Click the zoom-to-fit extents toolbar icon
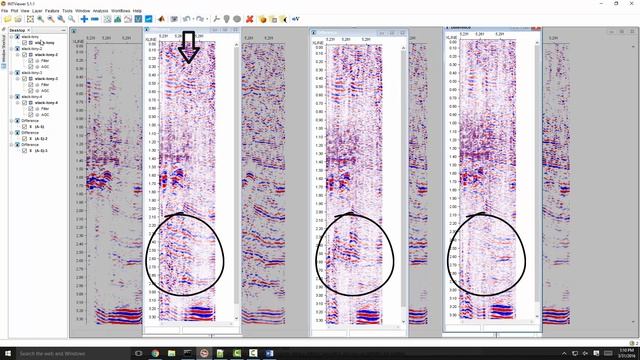 coord(30,19)
